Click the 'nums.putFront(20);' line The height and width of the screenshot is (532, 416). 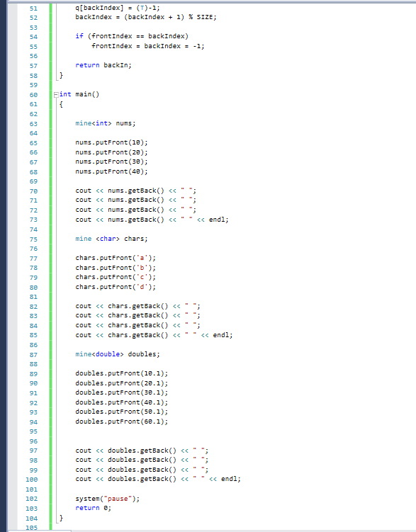click(x=112, y=152)
